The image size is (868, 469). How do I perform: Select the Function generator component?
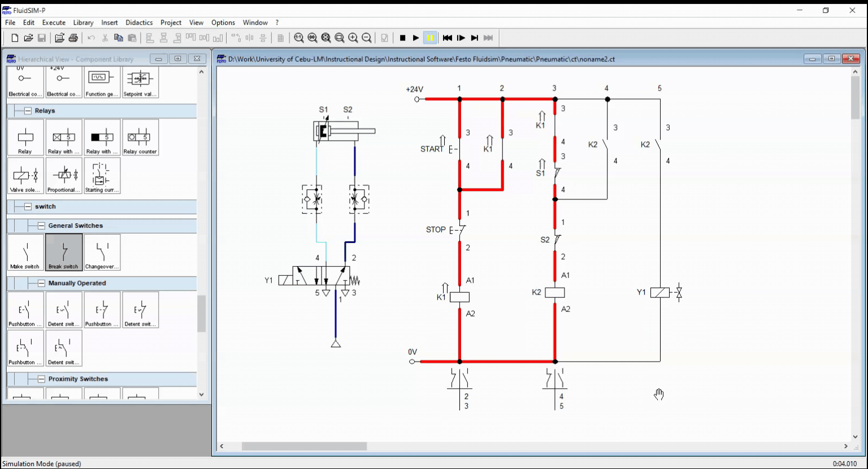[102, 82]
